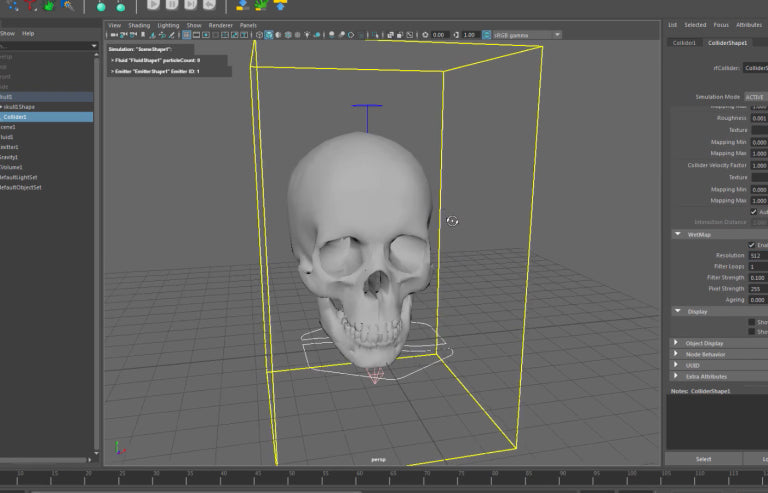Click the shelf Pause simulation button

click(x=172, y=5)
